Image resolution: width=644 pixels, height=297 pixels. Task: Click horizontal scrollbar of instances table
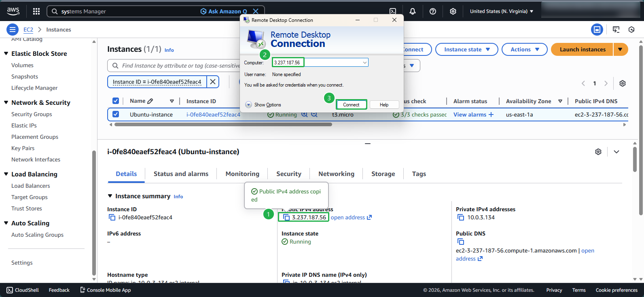coord(223,125)
